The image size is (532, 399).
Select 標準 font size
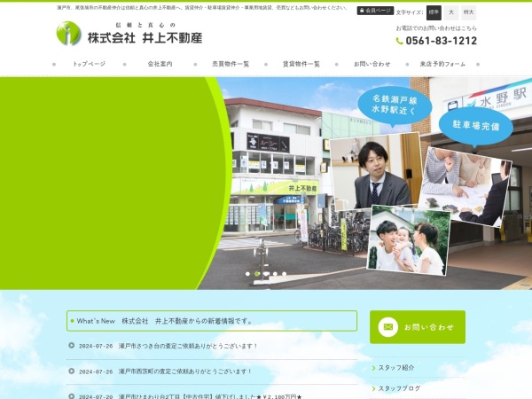pyautogui.click(x=434, y=12)
